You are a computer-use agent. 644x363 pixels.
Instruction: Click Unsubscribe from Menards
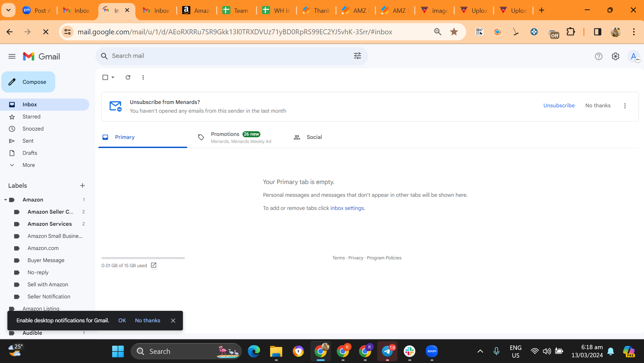click(559, 105)
